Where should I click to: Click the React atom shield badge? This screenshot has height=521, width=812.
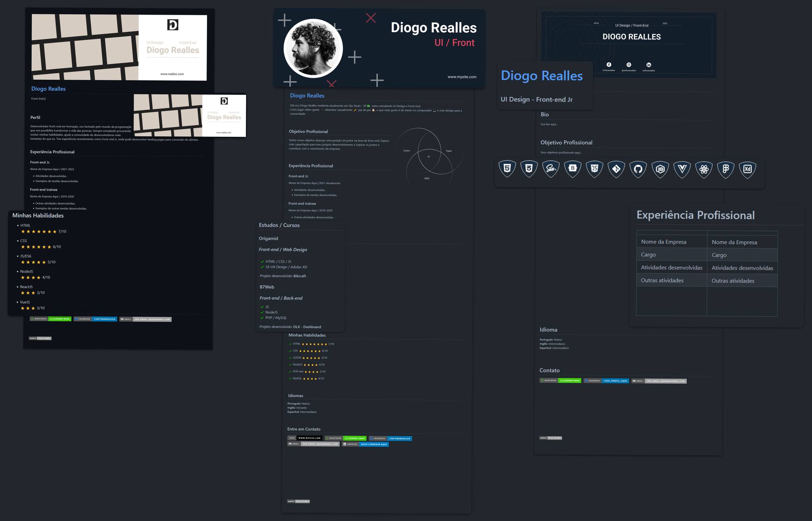[x=704, y=169]
